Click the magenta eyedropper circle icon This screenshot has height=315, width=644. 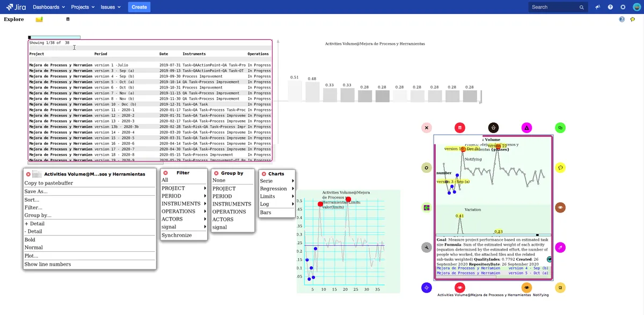point(560,247)
